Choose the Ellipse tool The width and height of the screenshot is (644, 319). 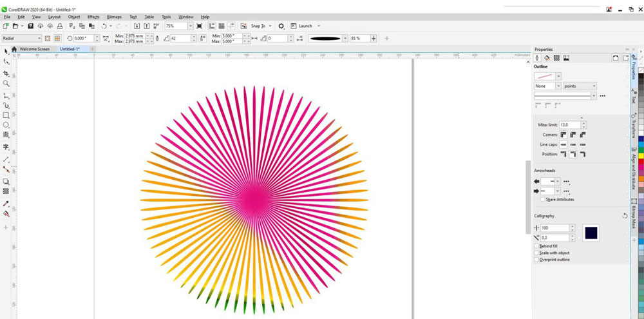6,125
